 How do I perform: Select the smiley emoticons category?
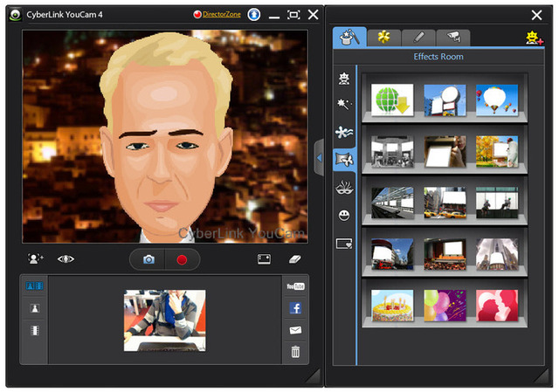click(344, 215)
